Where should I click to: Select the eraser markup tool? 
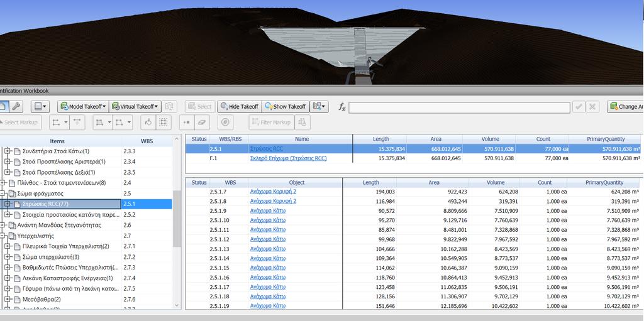pos(202,122)
